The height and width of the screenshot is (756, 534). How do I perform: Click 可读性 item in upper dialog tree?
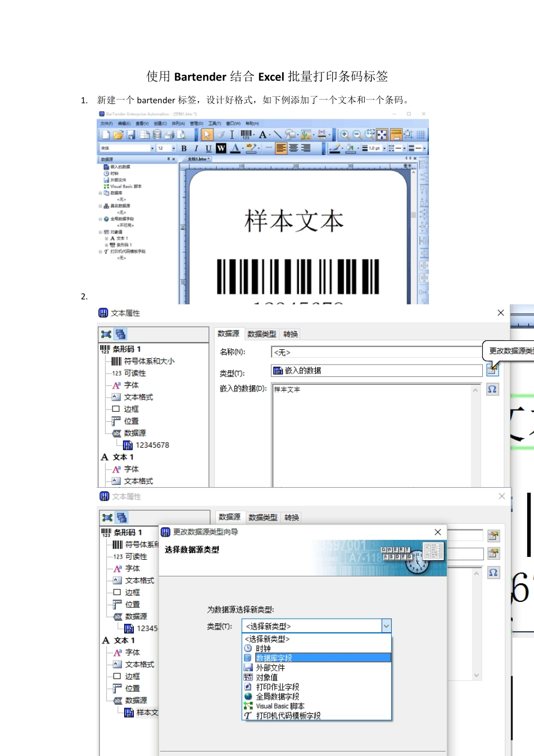click(135, 373)
